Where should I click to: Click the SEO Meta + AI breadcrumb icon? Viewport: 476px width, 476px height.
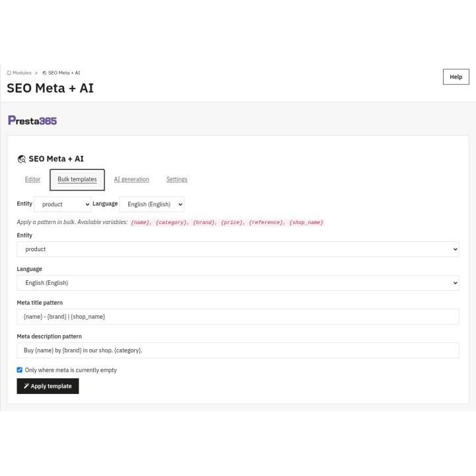(45, 73)
